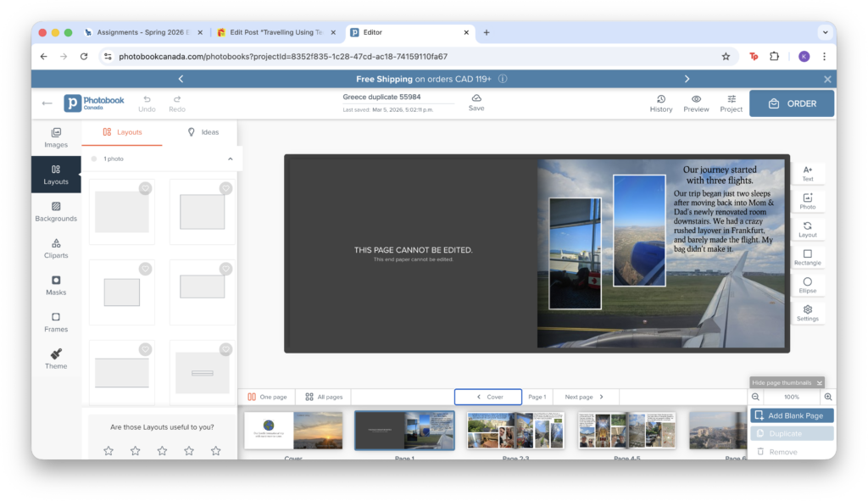
Task: Open the Images panel in sidebar
Action: 56,137
